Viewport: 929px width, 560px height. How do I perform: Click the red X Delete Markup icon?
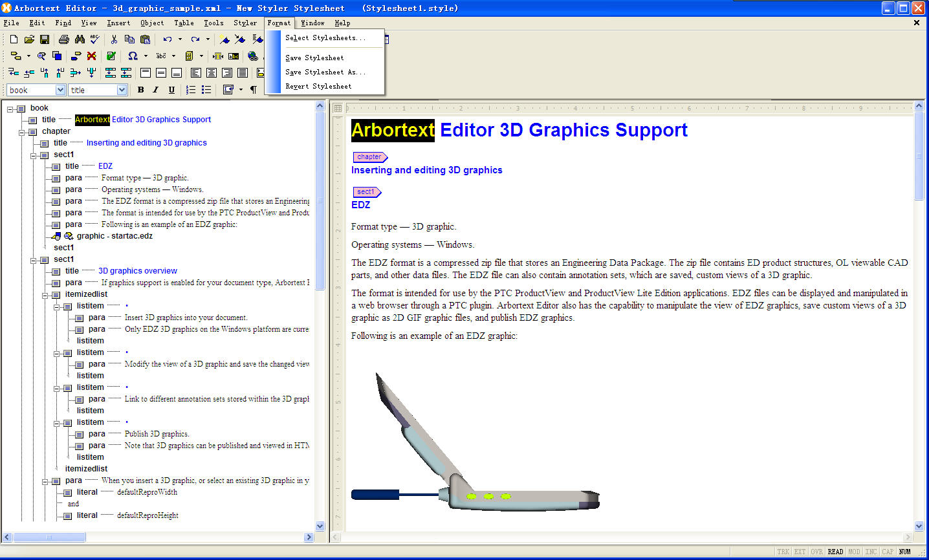click(91, 56)
